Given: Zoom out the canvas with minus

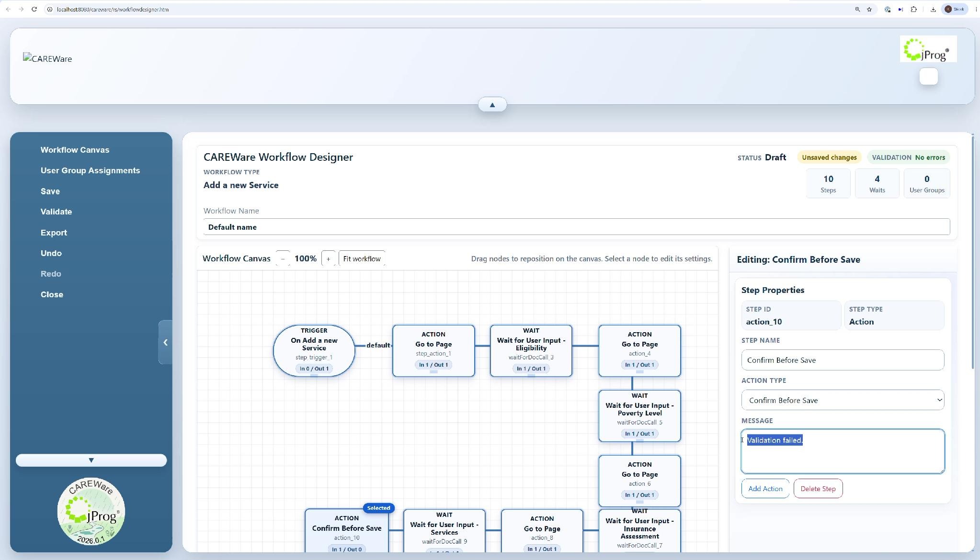Looking at the screenshot, I should [x=283, y=258].
